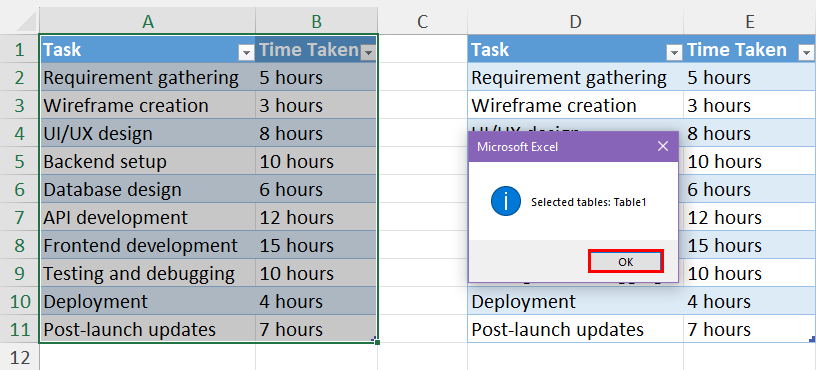Select row 2 header
The width and height of the screenshot is (816, 370).
20,78
